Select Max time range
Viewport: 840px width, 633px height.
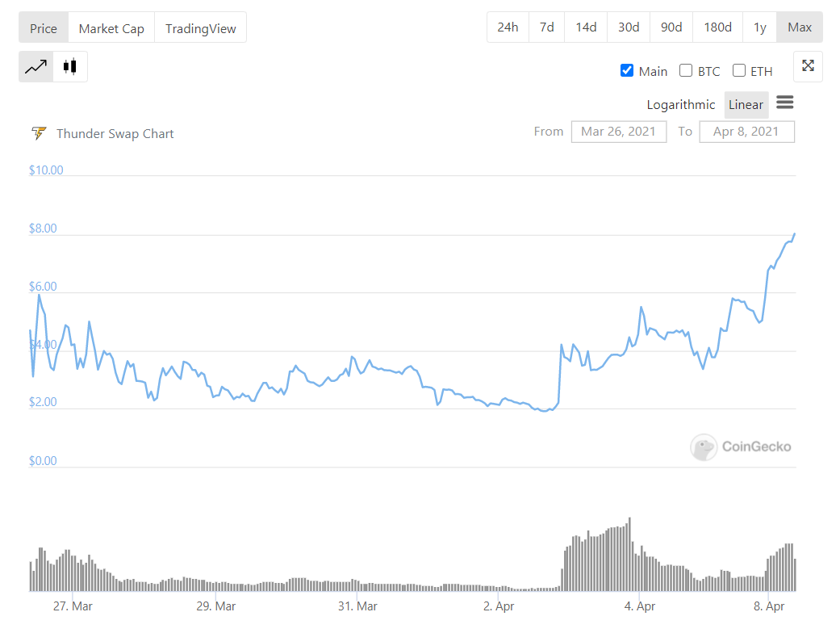(x=800, y=27)
